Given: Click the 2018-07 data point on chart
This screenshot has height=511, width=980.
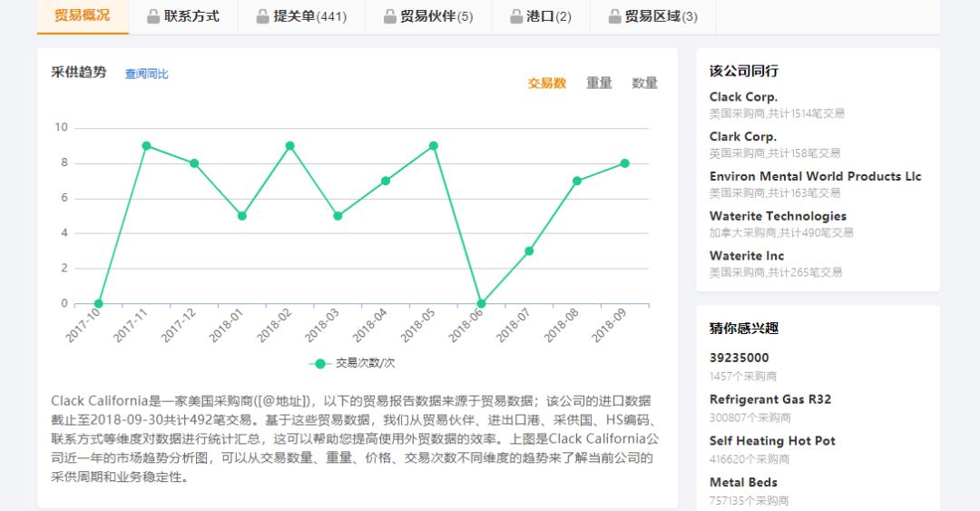Looking at the screenshot, I should pos(529,251).
